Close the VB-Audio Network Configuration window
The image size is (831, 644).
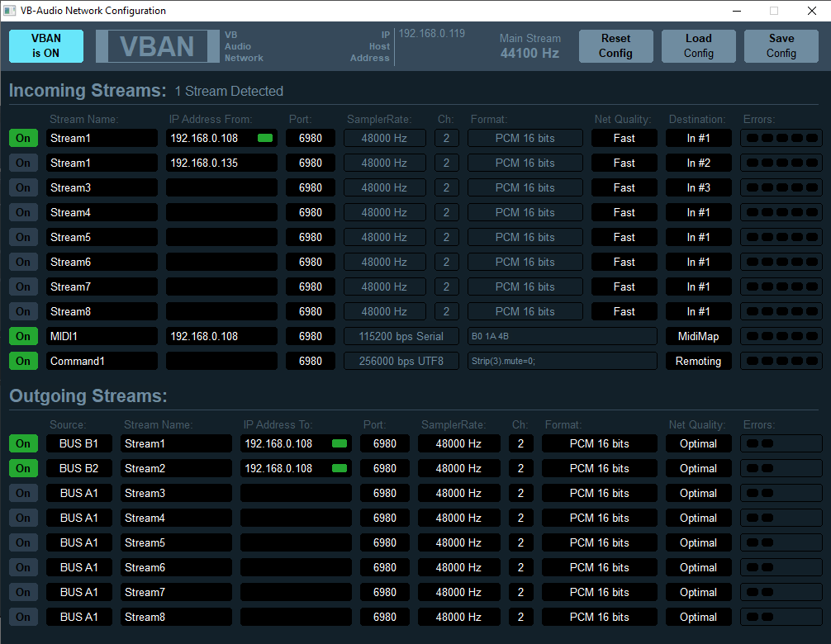(x=812, y=11)
